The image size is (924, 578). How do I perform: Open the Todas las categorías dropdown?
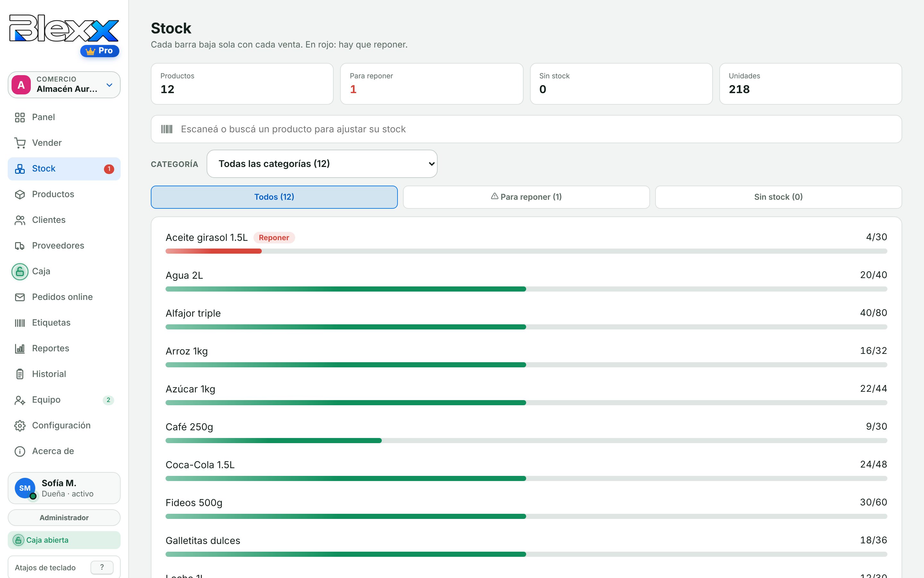pos(322,164)
